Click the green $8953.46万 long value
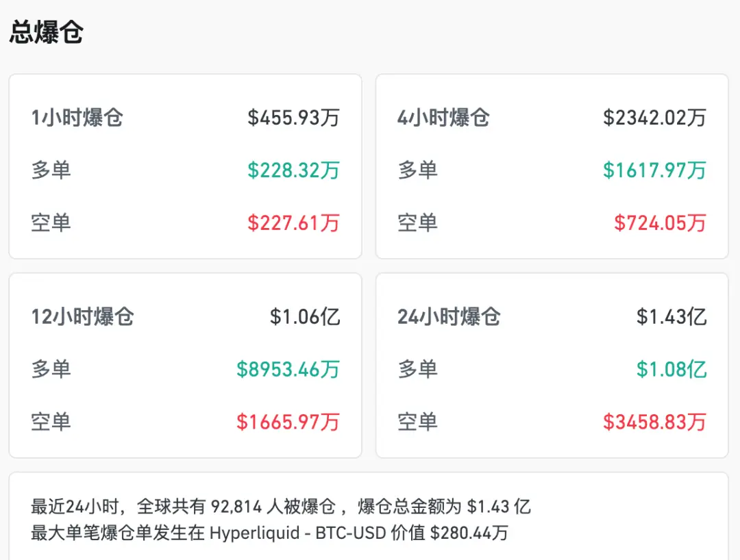Screen dimensions: 740x560 coord(288,369)
